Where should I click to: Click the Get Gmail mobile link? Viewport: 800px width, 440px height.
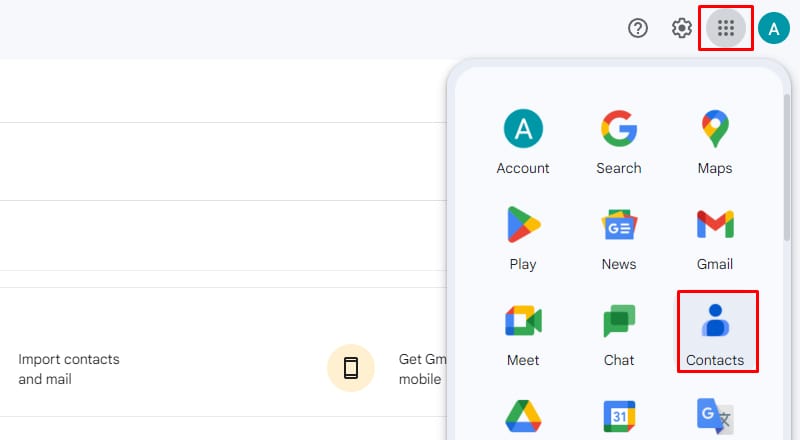422,369
